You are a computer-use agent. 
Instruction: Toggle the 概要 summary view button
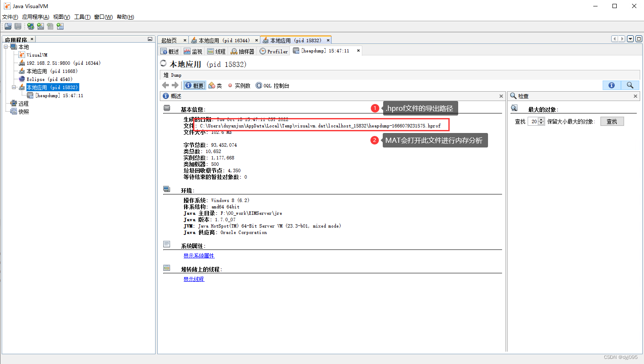pos(195,86)
